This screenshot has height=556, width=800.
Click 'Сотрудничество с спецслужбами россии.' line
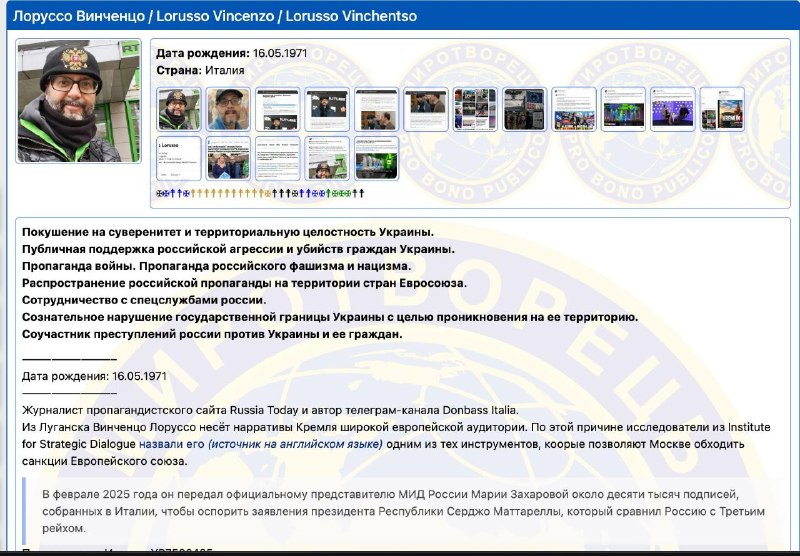[x=144, y=300]
